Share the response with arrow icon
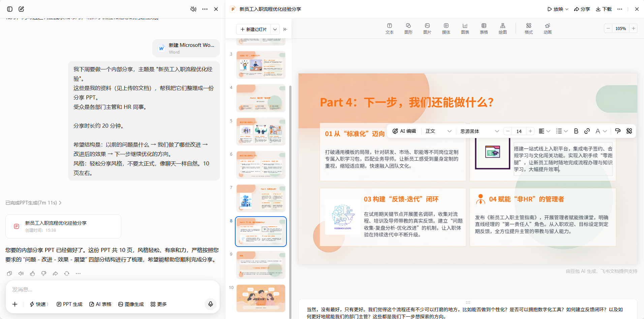The height and width of the screenshot is (319, 644). coord(55,274)
